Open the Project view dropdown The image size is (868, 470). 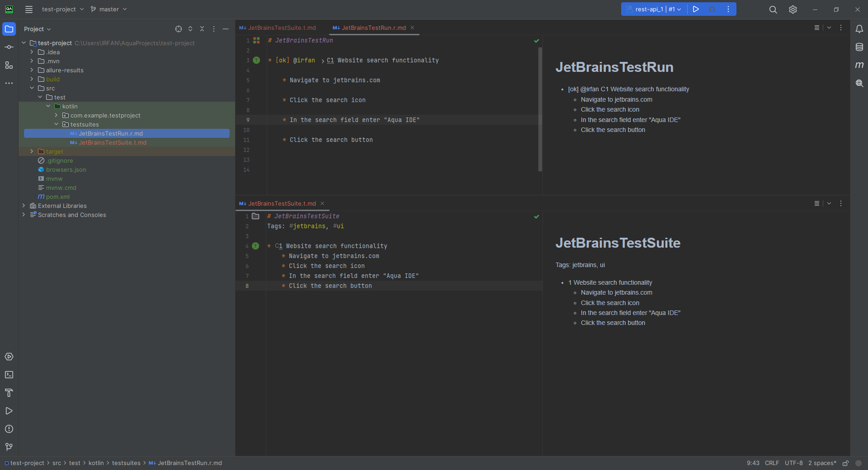[x=37, y=29]
